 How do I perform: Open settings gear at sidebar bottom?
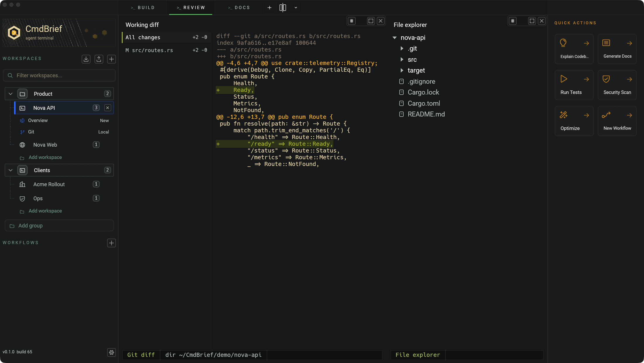pos(112,352)
